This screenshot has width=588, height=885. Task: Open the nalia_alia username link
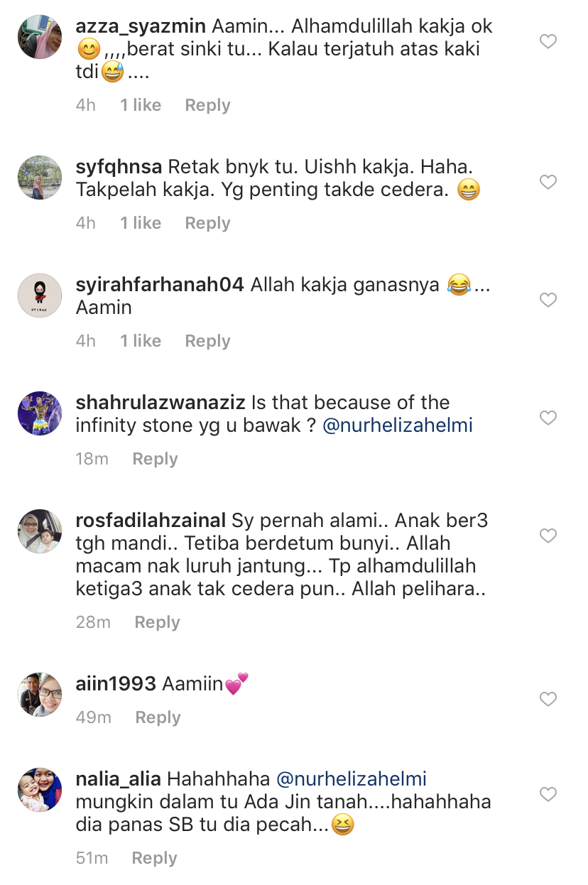click(x=118, y=779)
